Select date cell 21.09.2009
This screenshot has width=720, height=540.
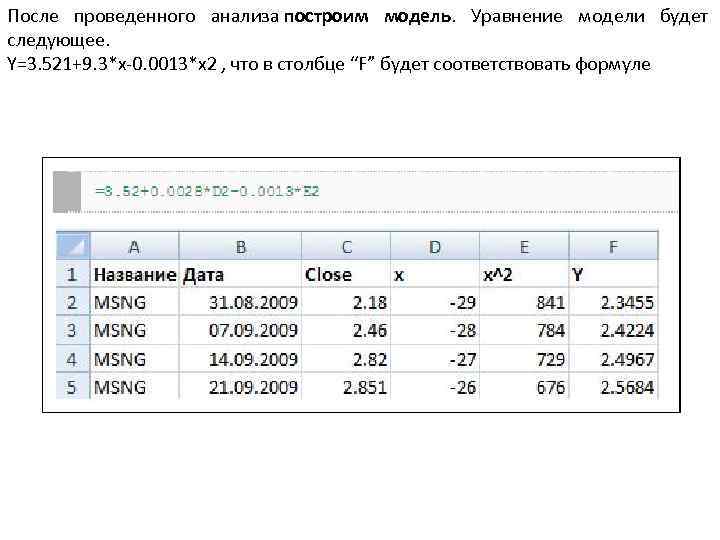coord(240,386)
